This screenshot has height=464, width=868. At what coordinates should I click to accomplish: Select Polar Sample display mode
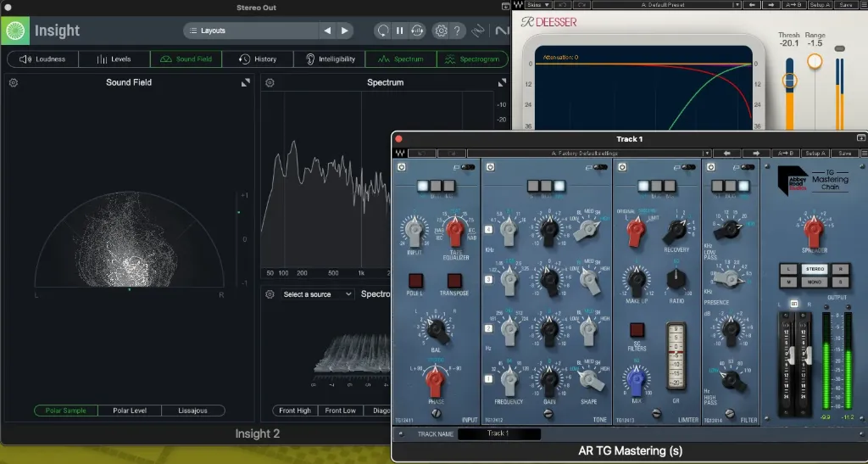pos(66,411)
